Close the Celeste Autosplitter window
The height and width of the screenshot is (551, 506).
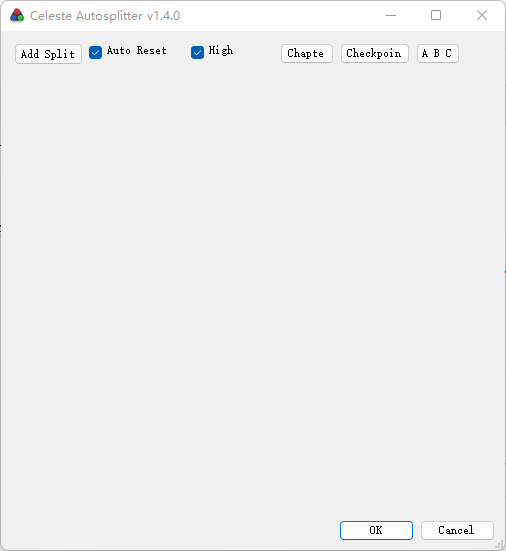pos(482,15)
